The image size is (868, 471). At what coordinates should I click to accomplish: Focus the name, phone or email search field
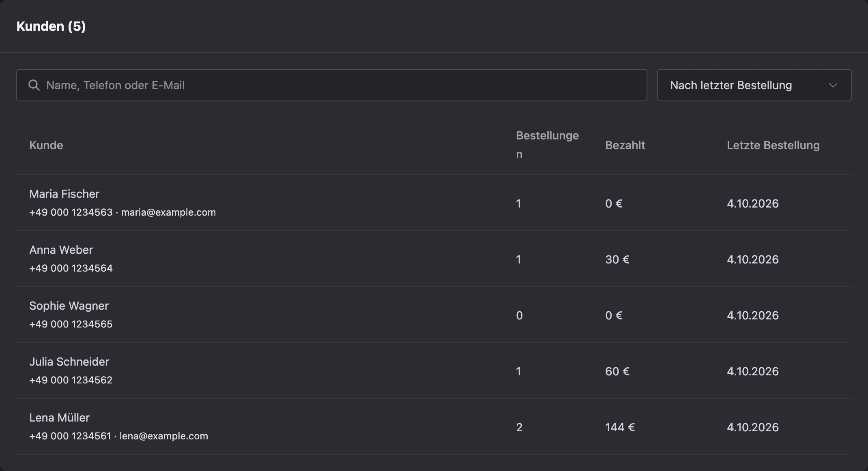(x=331, y=85)
